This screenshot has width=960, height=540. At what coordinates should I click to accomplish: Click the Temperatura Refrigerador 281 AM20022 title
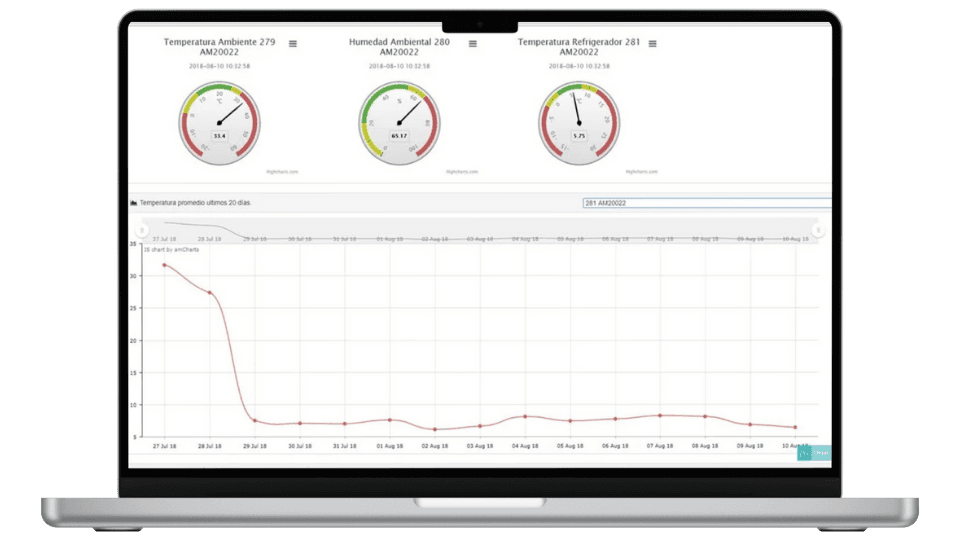coord(579,47)
